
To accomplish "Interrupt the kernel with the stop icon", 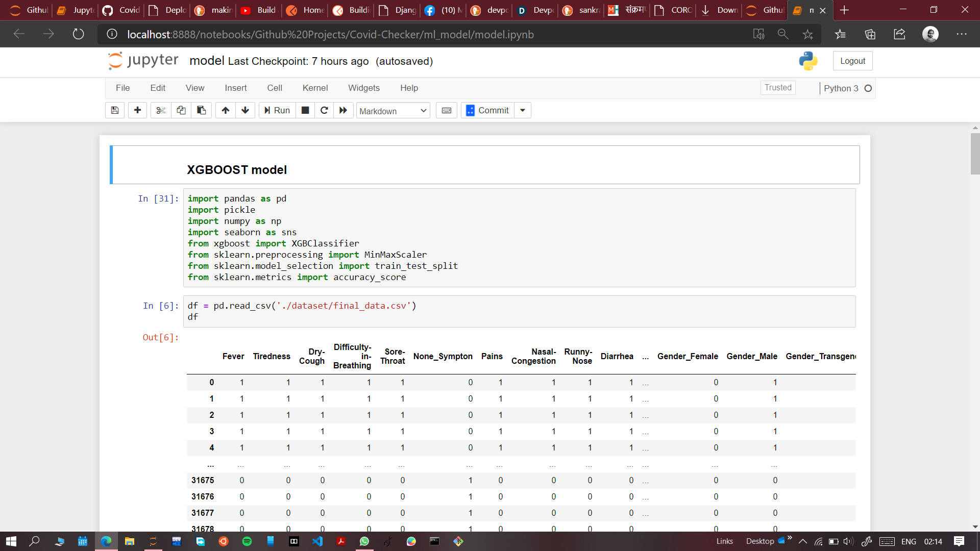I will pos(305,110).
